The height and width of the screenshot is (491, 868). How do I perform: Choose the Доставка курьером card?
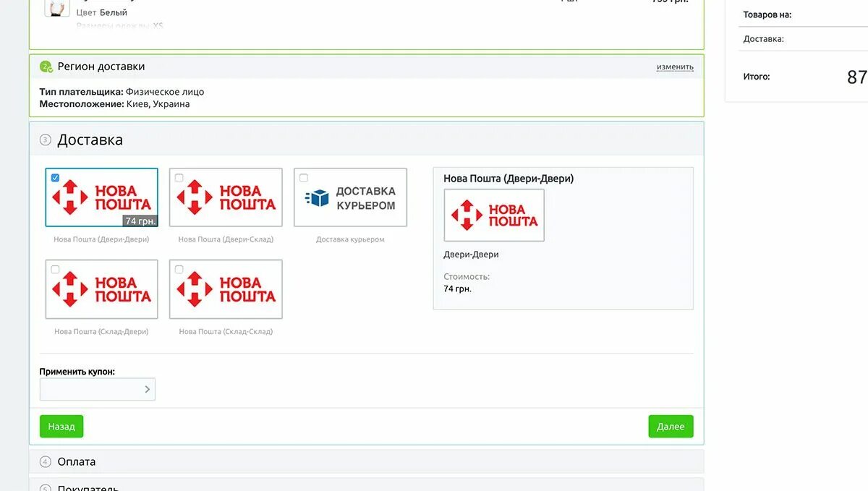click(350, 197)
